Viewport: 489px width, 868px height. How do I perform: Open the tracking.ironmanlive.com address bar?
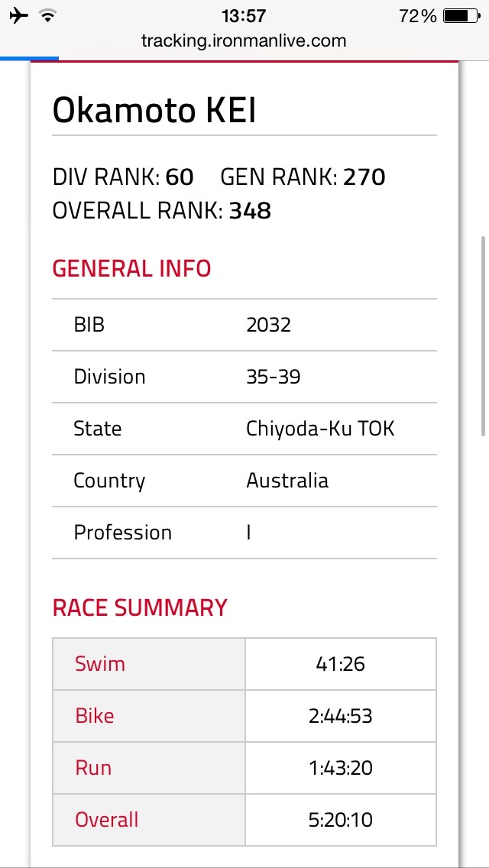tap(244, 40)
